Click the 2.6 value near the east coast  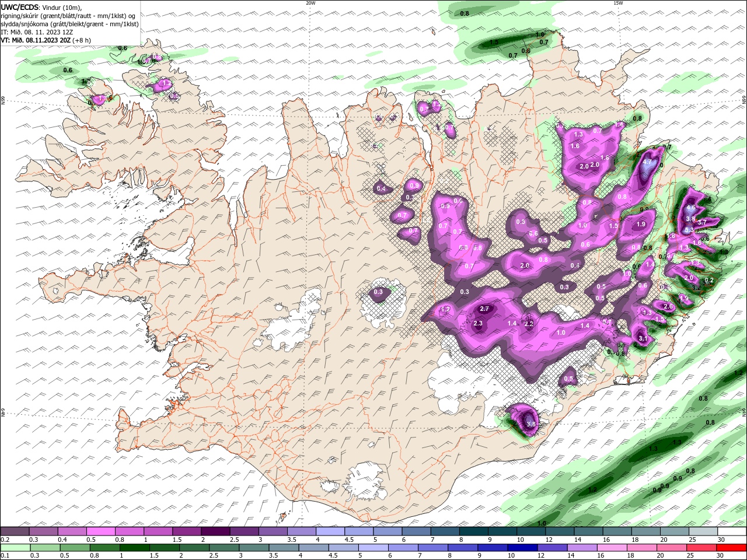tap(669, 307)
